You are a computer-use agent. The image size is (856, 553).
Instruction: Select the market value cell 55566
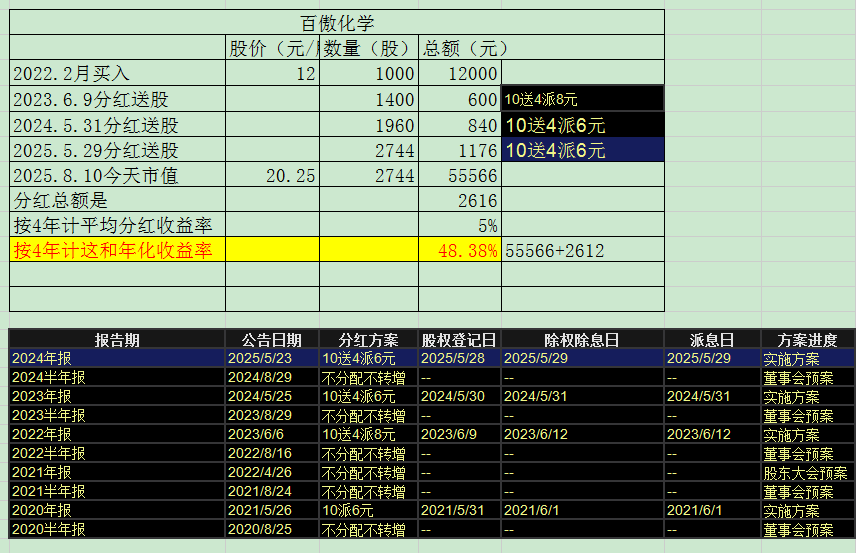tap(460, 175)
